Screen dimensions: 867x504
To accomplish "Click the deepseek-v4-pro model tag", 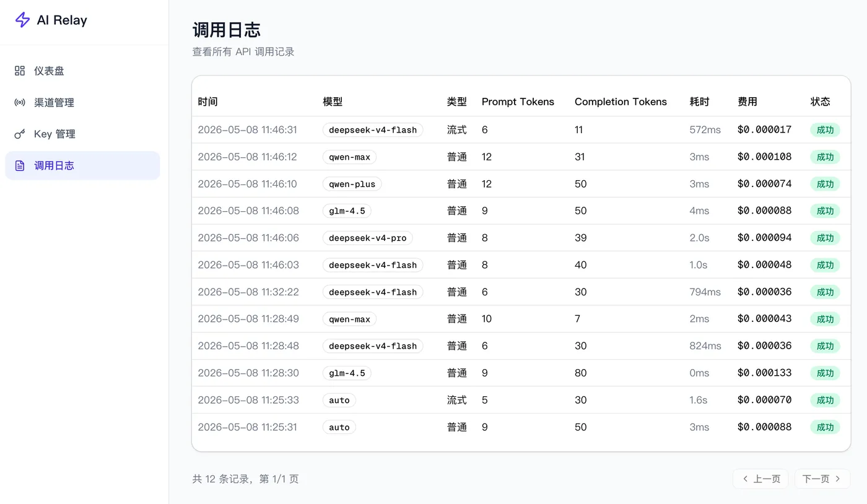I will pos(368,238).
